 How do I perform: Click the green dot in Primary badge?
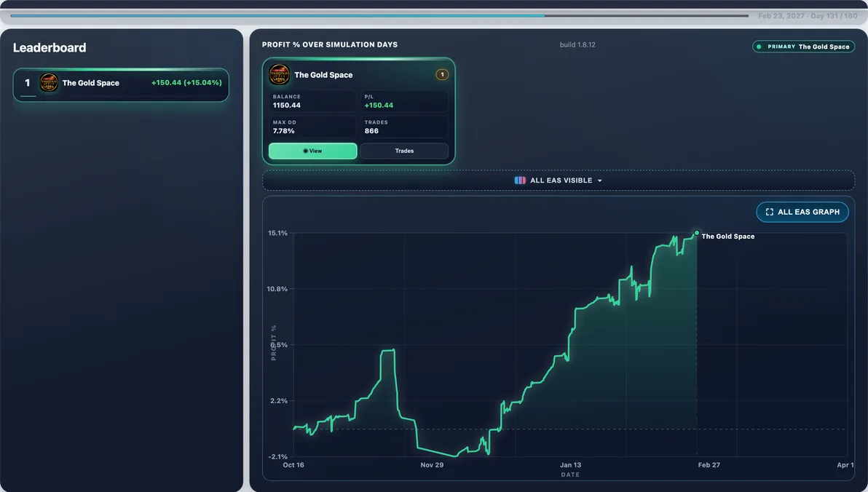point(759,47)
